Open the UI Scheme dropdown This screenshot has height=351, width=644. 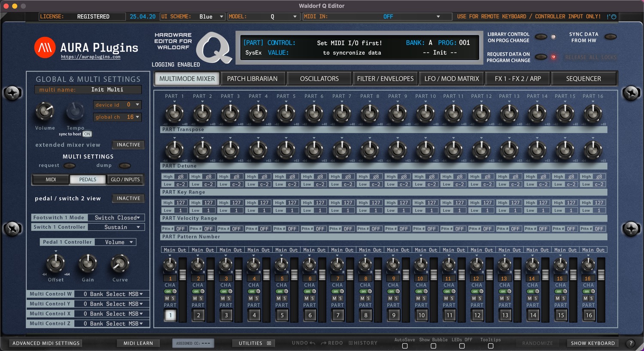(x=193, y=17)
